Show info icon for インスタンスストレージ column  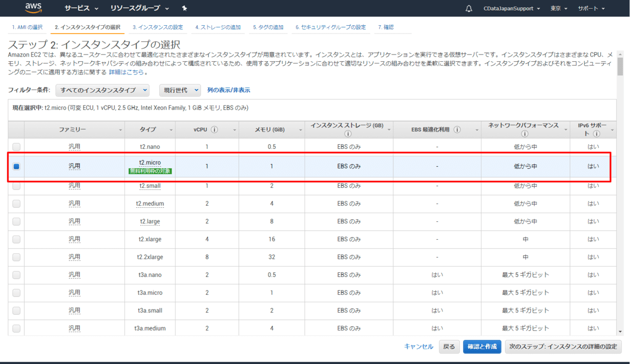click(348, 134)
